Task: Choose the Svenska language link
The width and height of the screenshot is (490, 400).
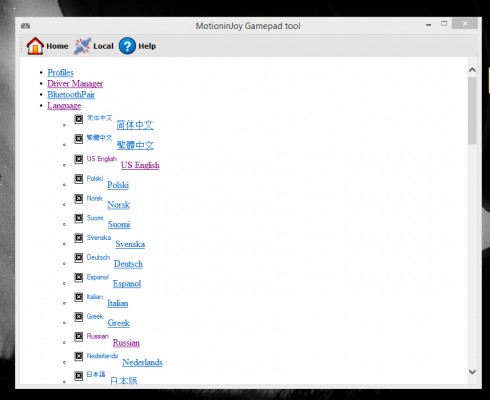Action: click(130, 244)
